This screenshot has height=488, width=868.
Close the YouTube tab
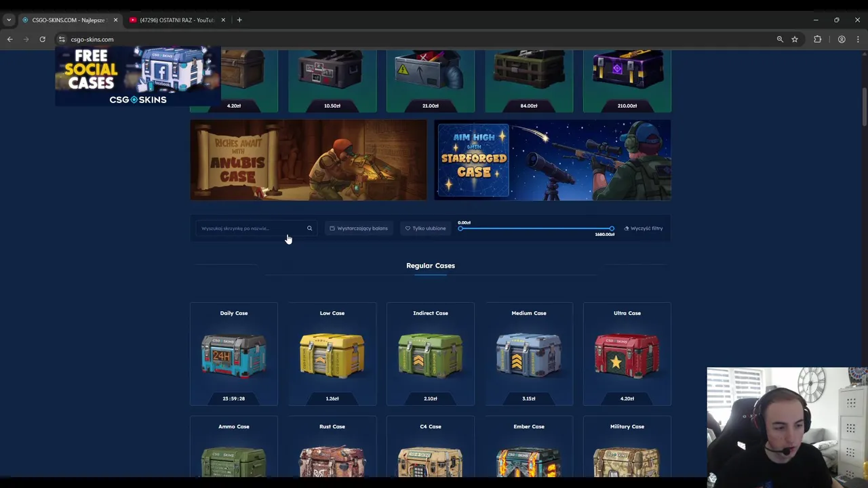point(223,20)
